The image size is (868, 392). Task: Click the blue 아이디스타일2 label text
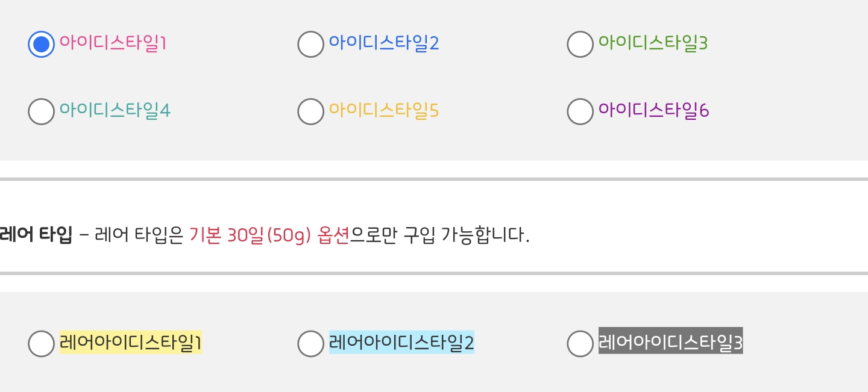(383, 43)
